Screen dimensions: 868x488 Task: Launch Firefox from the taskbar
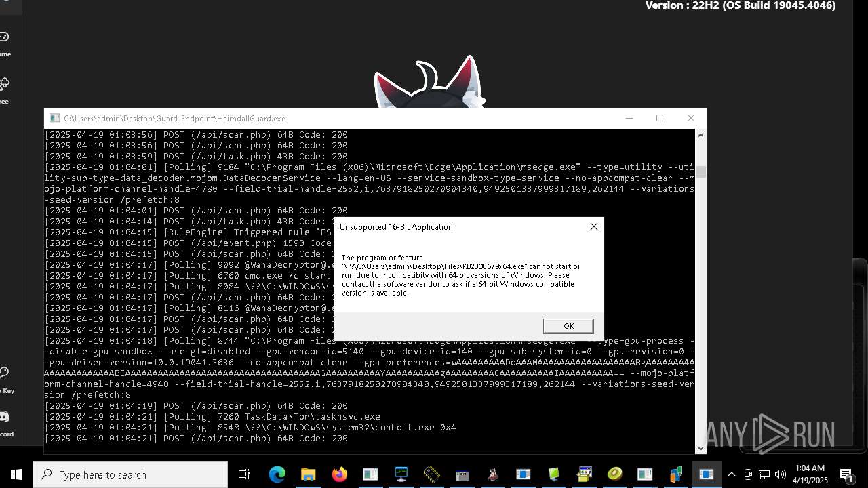click(x=339, y=474)
